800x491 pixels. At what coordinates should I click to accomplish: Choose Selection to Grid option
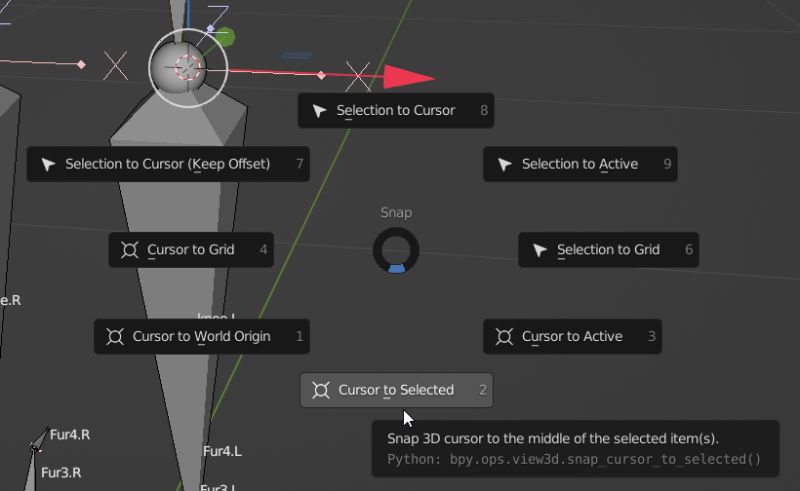click(608, 250)
